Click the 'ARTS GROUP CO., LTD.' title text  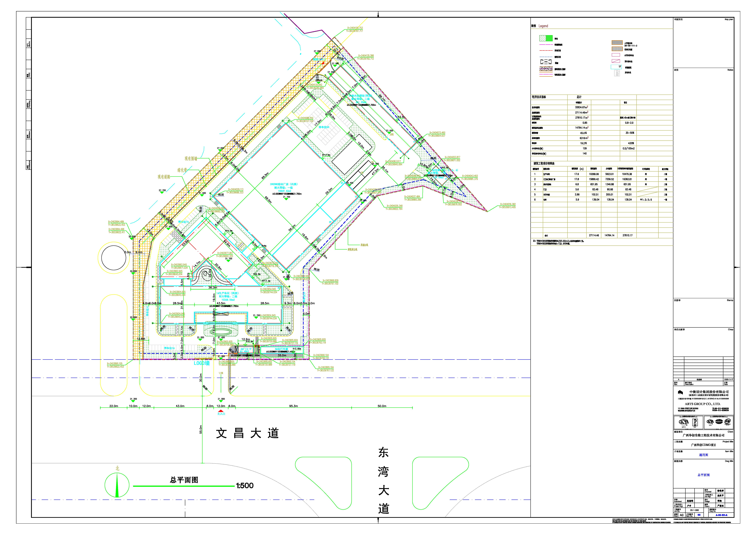[x=703, y=404]
